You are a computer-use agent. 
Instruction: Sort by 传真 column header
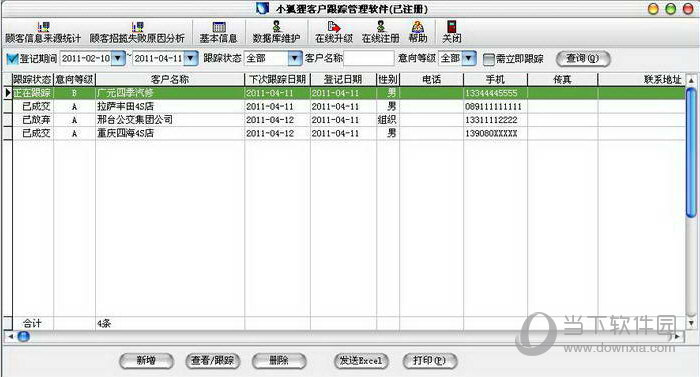[562, 80]
